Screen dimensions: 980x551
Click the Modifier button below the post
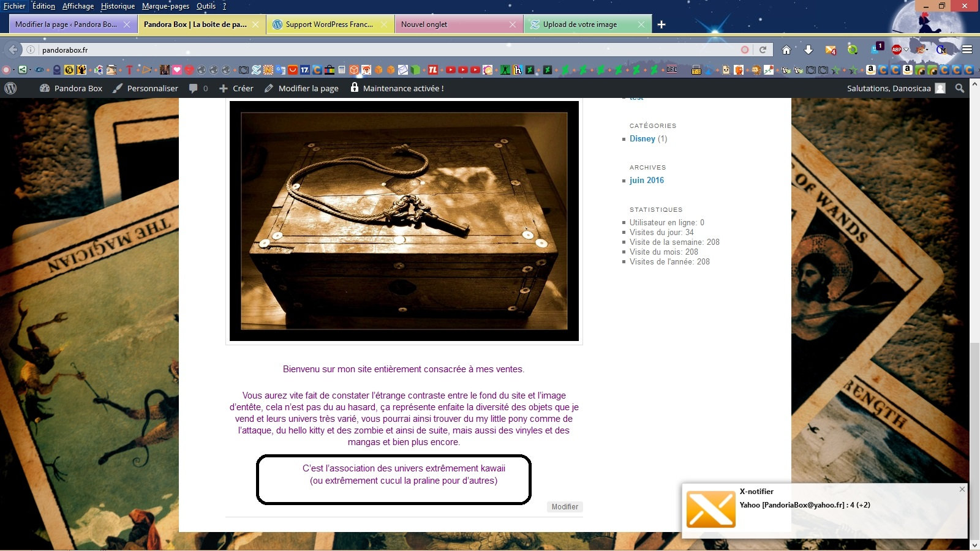(565, 507)
